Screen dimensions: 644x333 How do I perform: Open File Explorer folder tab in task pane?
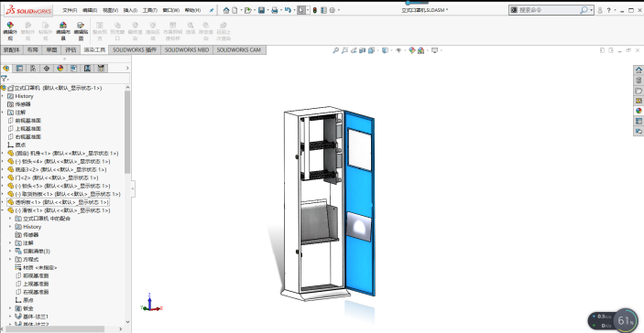pyautogui.click(x=639, y=91)
